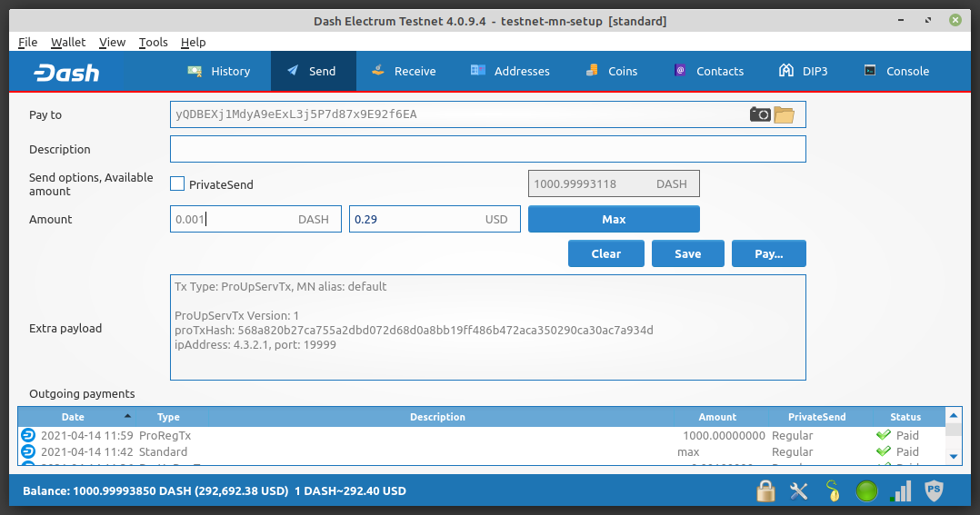
Task: Click the PS PrivateSend shield icon
Action: coord(934,491)
